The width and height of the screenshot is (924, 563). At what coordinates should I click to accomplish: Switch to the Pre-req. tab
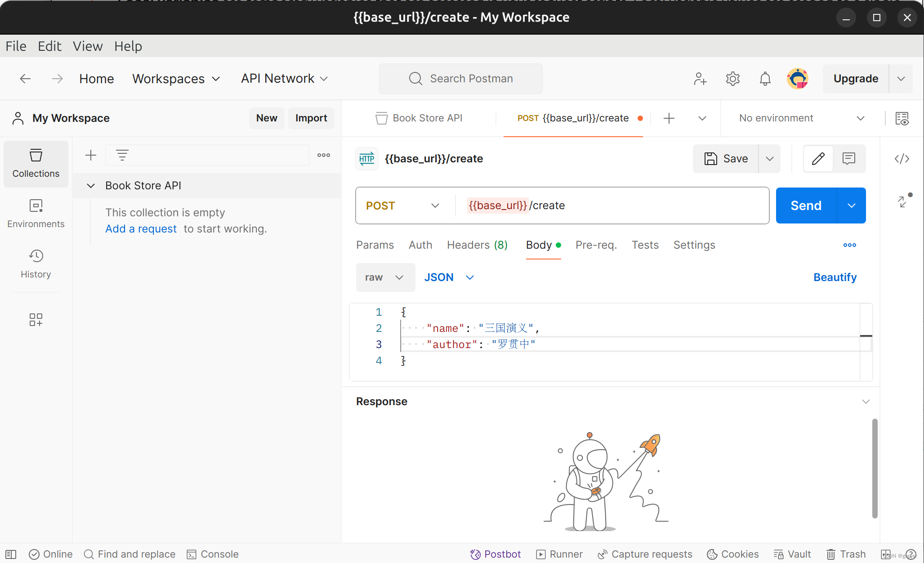point(596,245)
